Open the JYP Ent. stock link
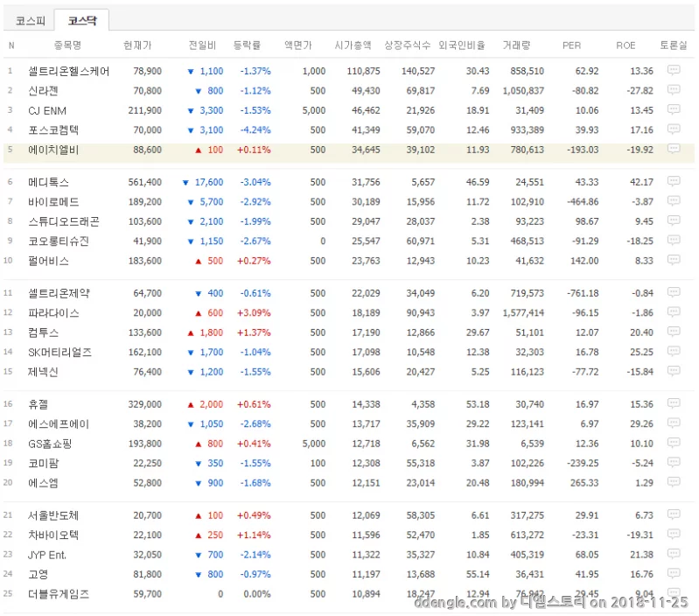 point(47,555)
